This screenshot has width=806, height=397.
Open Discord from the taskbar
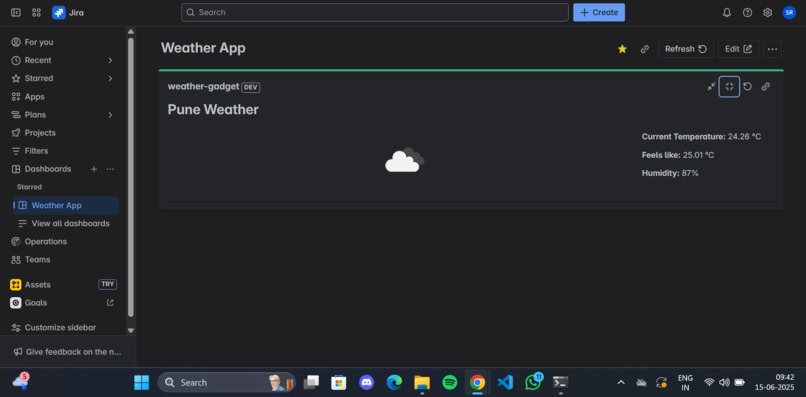click(367, 383)
